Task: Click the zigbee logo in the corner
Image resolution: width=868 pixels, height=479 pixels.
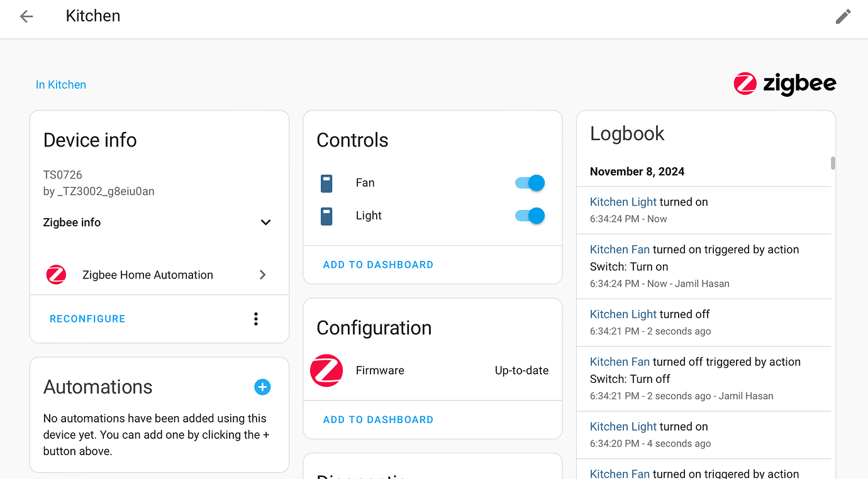Action: pos(784,84)
